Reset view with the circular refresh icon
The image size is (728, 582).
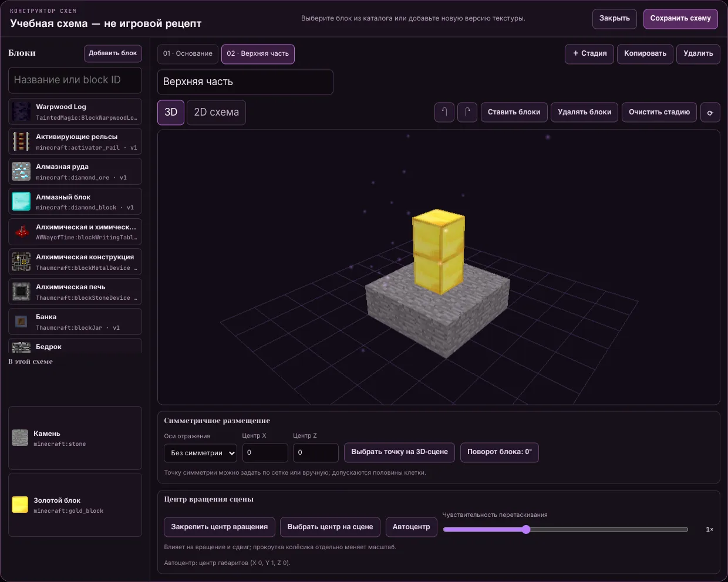[710, 112]
